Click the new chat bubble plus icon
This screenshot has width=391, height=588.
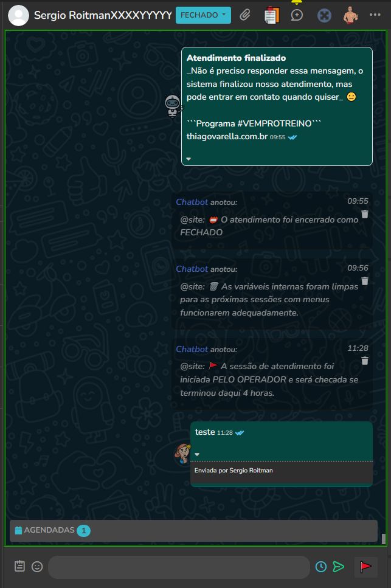pyautogui.click(x=297, y=15)
